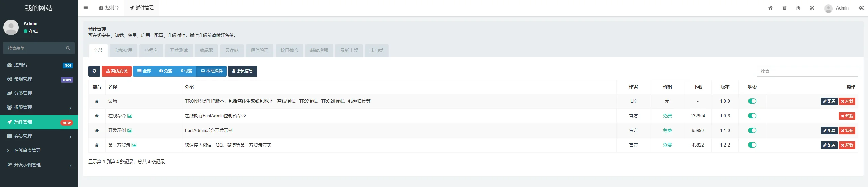
Task: Click the sidebar hamburger menu toggle icon
Action: click(86, 8)
